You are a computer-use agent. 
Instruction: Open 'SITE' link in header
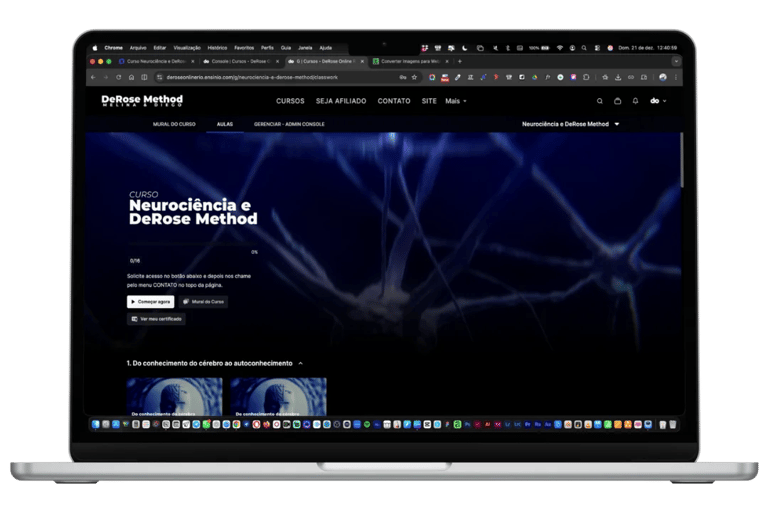click(429, 101)
